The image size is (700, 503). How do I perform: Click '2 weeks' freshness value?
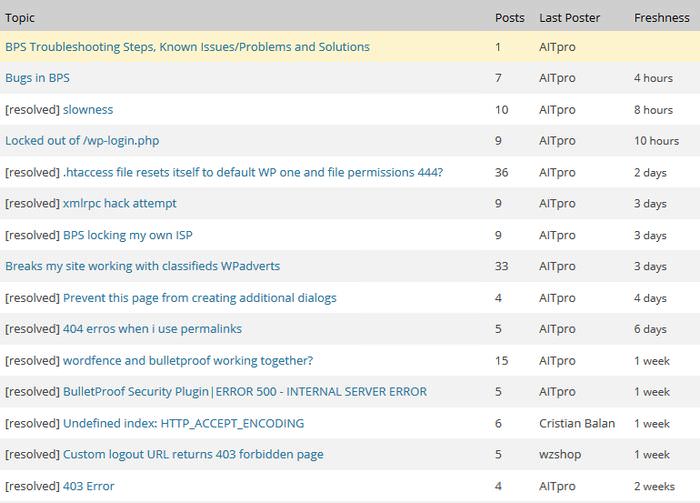click(x=654, y=486)
